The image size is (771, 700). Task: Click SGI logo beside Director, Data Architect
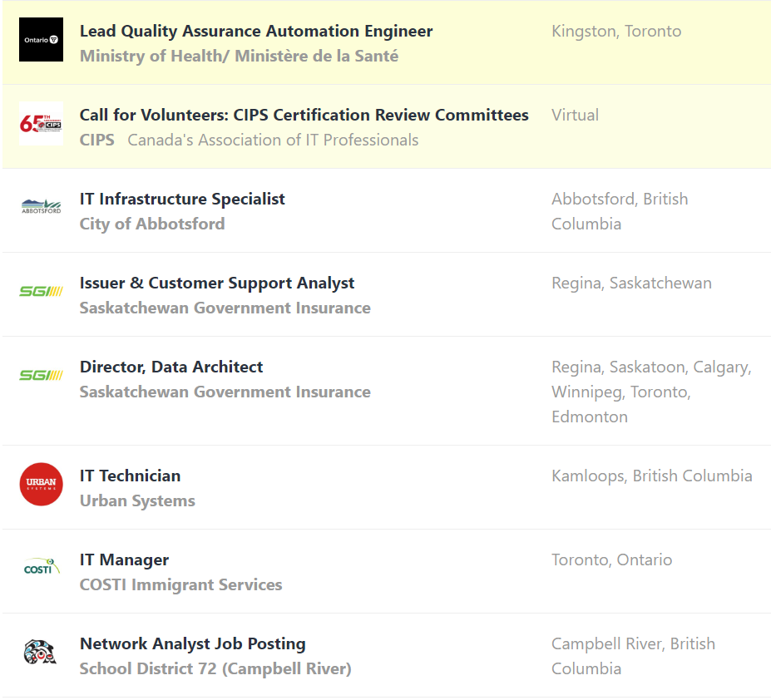coord(41,375)
